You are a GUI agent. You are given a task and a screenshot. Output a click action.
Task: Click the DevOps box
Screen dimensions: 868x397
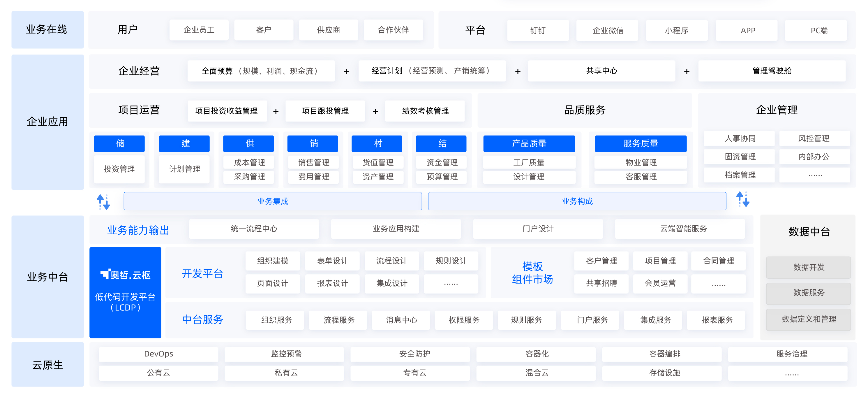click(x=158, y=354)
